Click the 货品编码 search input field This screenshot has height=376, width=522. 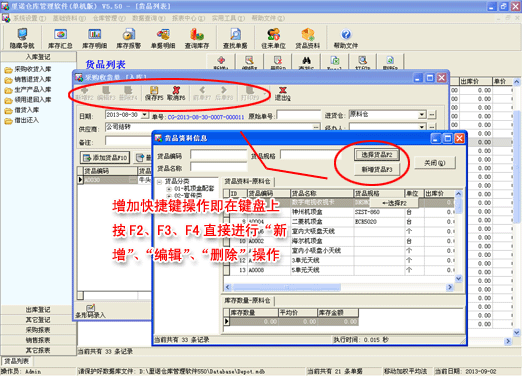tap(219, 155)
